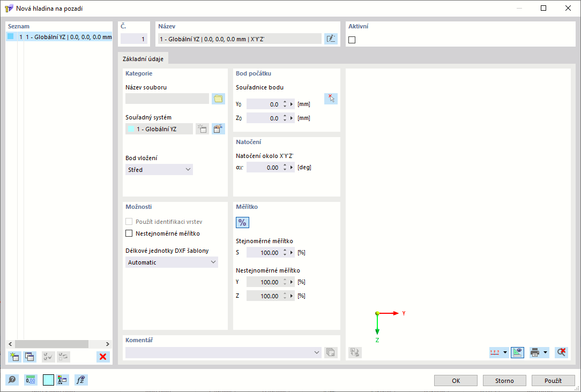Pick origin point graphically with cursor icon
Viewport: 581px width, 392px height.
(x=331, y=99)
